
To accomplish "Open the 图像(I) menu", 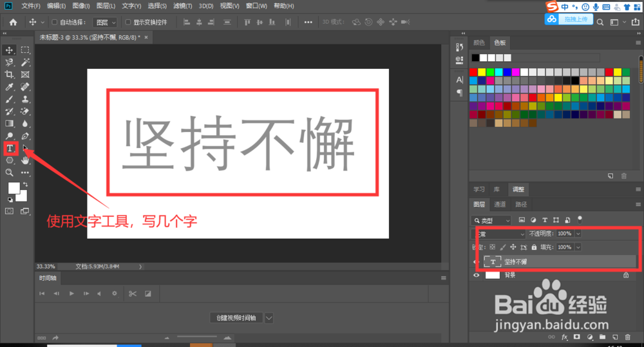I will click(81, 6).
